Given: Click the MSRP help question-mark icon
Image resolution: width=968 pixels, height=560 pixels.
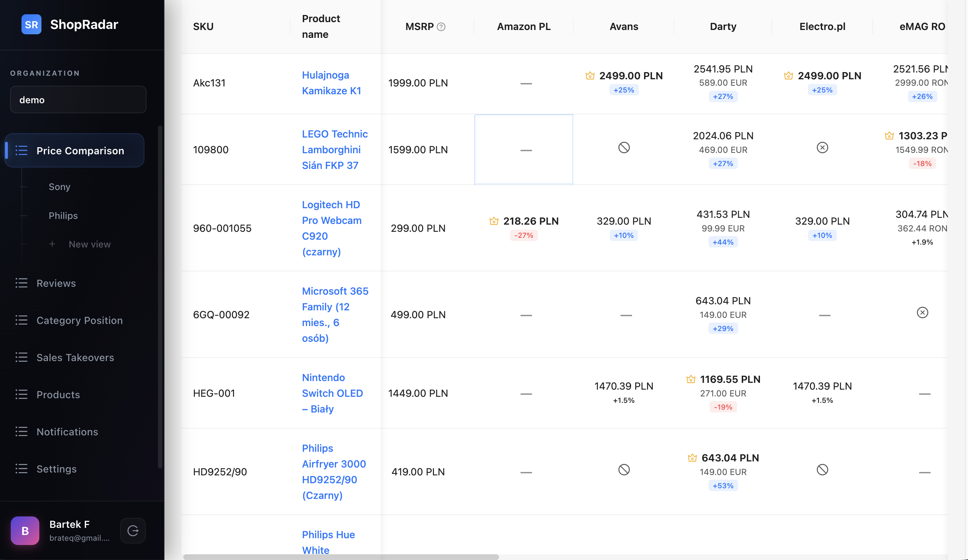Looking at the screenshot, I should (x=441, y=27).
